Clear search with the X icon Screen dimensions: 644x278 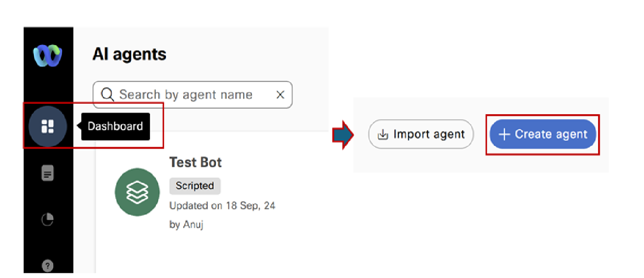pos(280,95)
